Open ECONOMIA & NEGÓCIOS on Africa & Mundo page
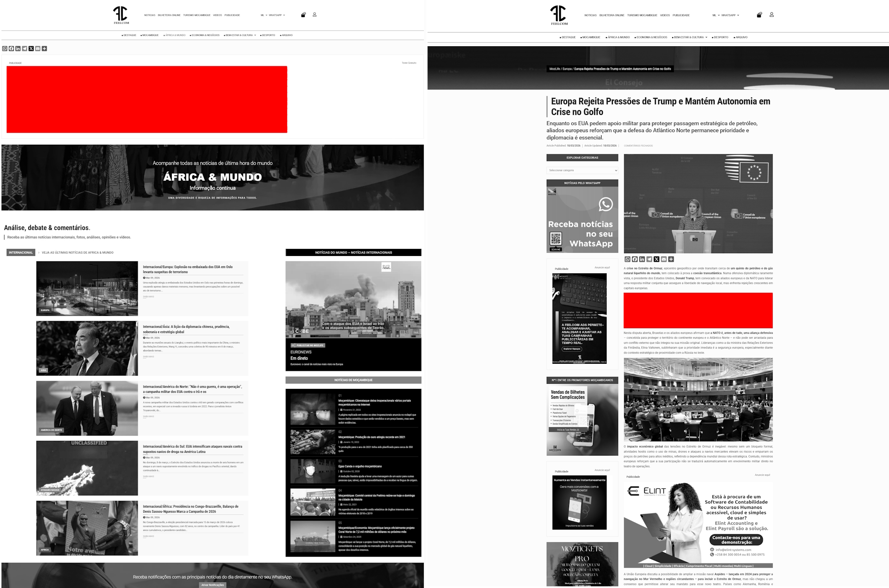The height and width of the screenshot is (588, 889). coord(205,35)
